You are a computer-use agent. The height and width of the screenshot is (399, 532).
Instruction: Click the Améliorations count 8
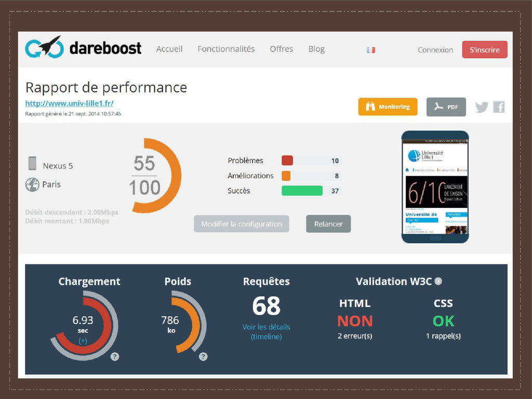coord(337,176)
